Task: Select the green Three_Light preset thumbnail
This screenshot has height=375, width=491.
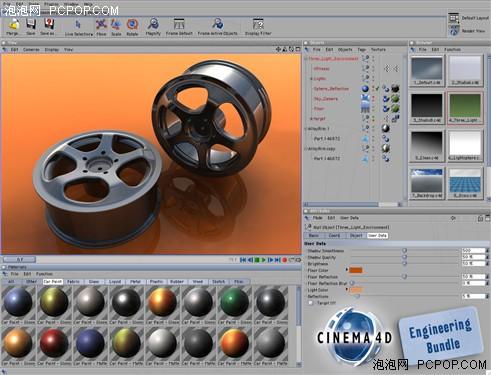Action: (464, 108)
